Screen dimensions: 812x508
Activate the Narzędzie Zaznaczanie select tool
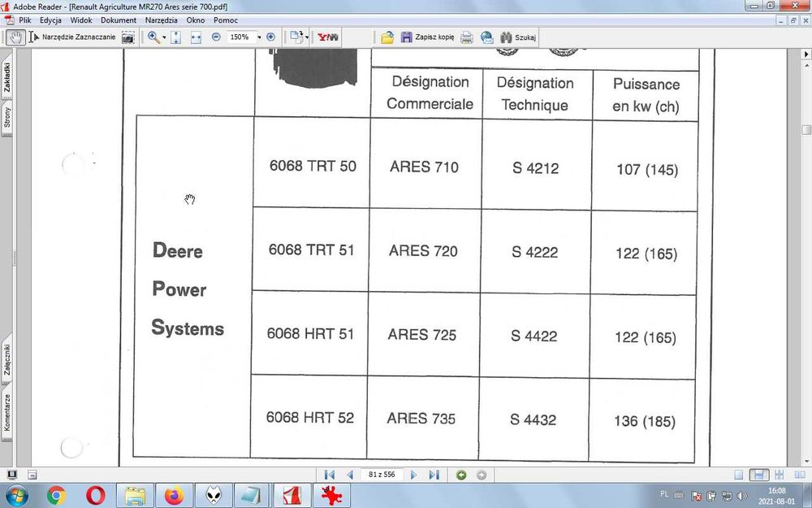point(72,37)
